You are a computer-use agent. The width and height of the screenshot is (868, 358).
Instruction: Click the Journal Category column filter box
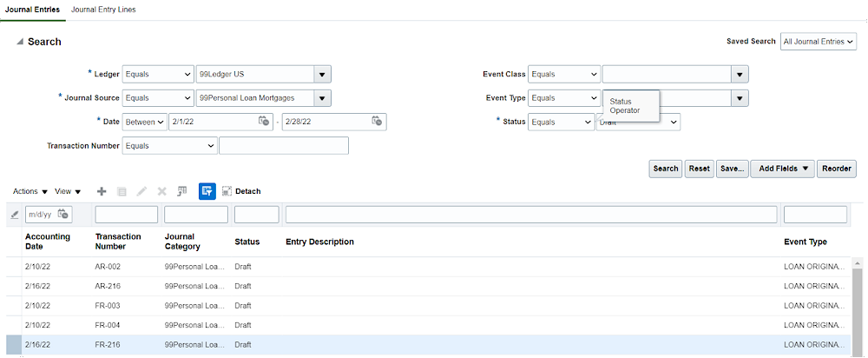pyautogui.click(x=196, y=215)
